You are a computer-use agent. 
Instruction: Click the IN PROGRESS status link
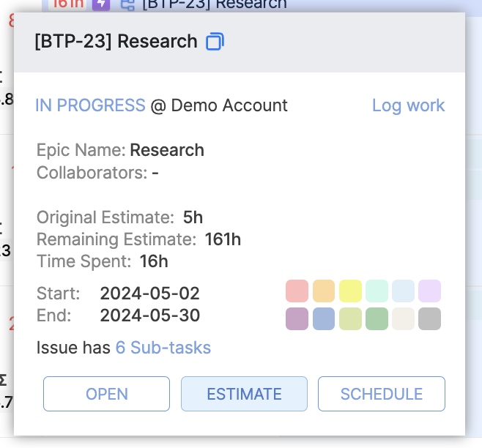(x=90, y=105)
